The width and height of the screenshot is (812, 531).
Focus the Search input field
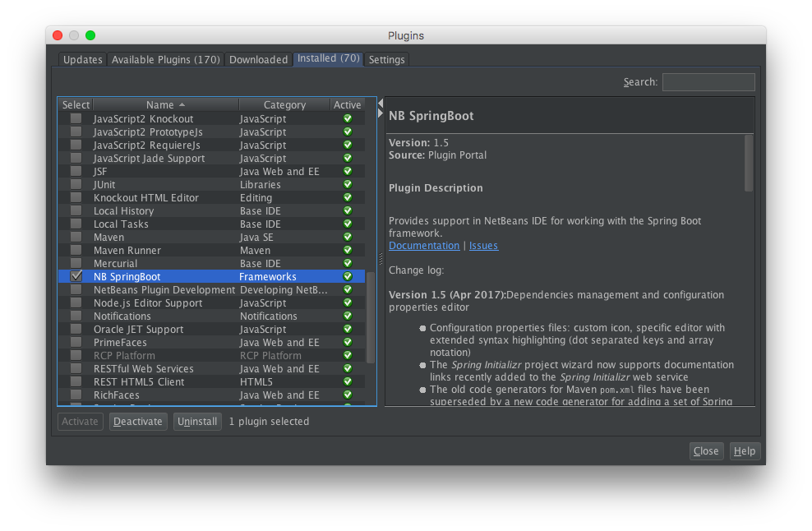click(x=708, y=82)
